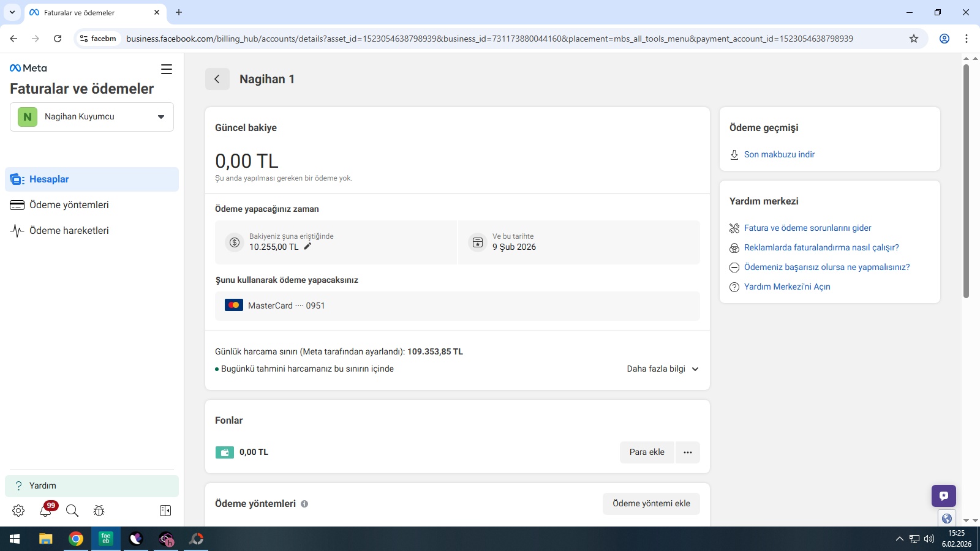Open the three-dot menu next to Para ekle
980x551 pixels.
point(688,452)
